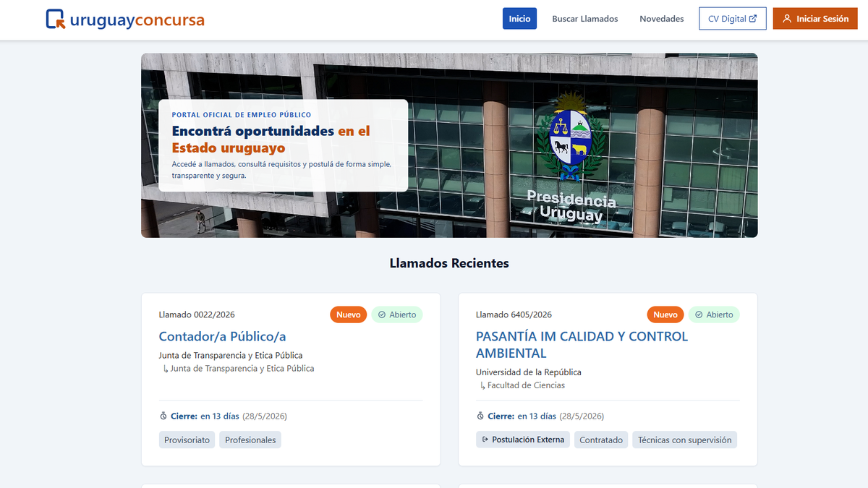Click the Iniciar Sesión button

pos(815,19)
